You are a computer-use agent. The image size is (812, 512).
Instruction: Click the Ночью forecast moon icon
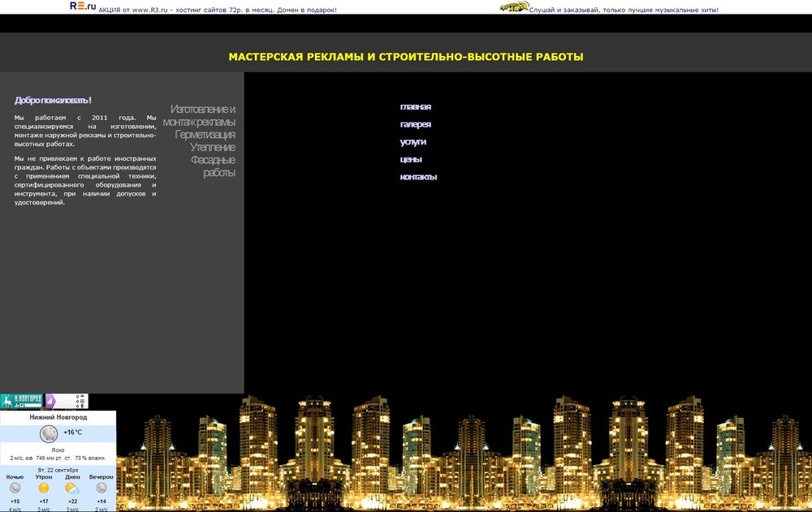point(15,488)
